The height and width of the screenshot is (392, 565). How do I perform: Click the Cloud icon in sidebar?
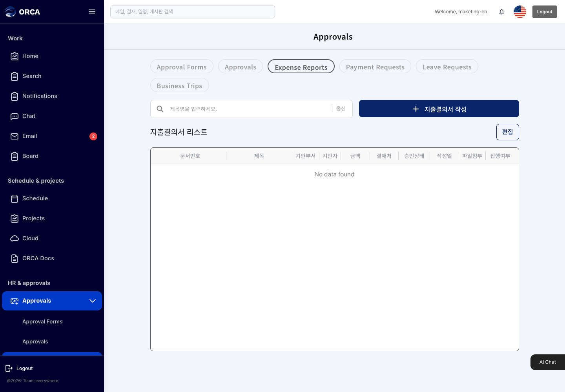pyautogui.click(x=15, y=238)
